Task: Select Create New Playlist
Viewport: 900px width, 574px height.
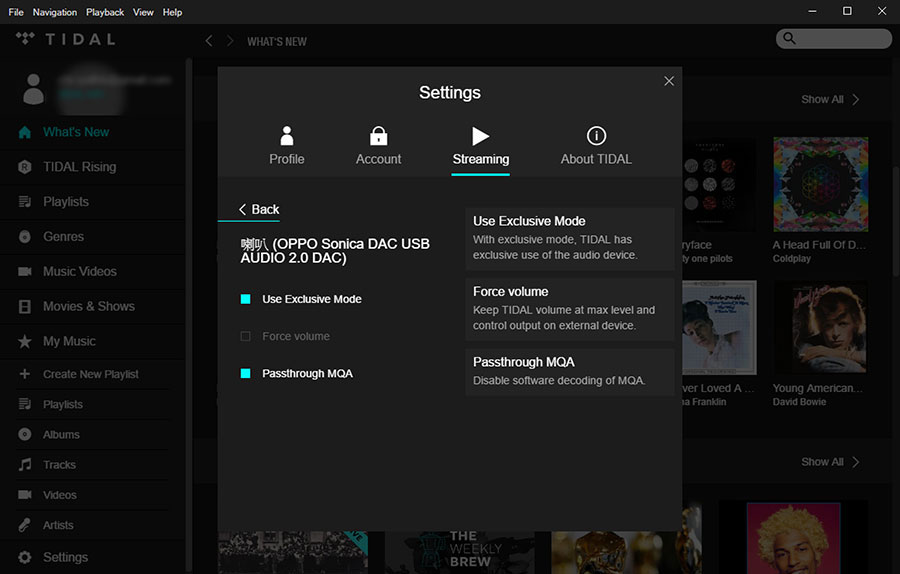Action: (91, 374)
